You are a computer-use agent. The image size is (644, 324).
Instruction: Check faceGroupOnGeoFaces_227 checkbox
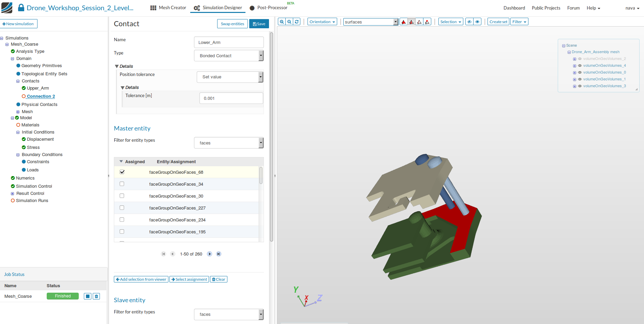click(122, 208)
